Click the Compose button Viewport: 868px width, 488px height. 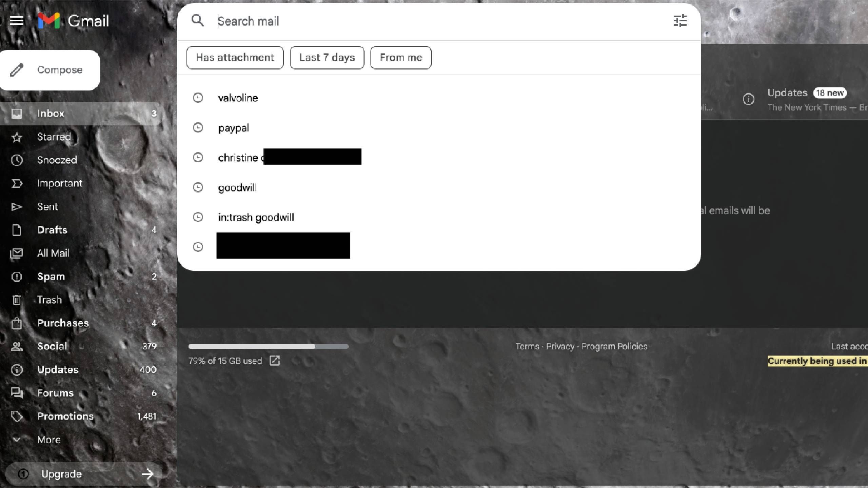(x=50, y=70)
